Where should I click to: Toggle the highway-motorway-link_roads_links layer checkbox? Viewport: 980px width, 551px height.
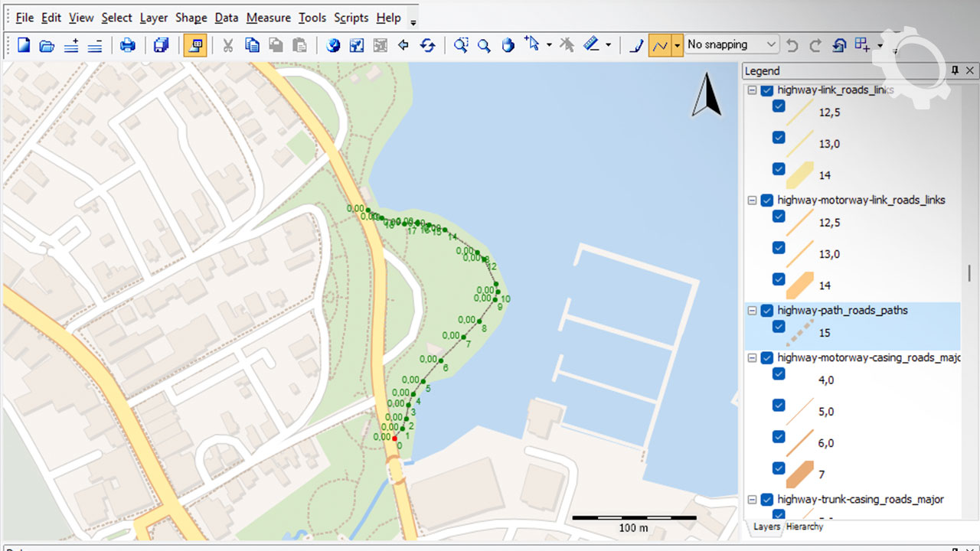(x=767, y=201)
